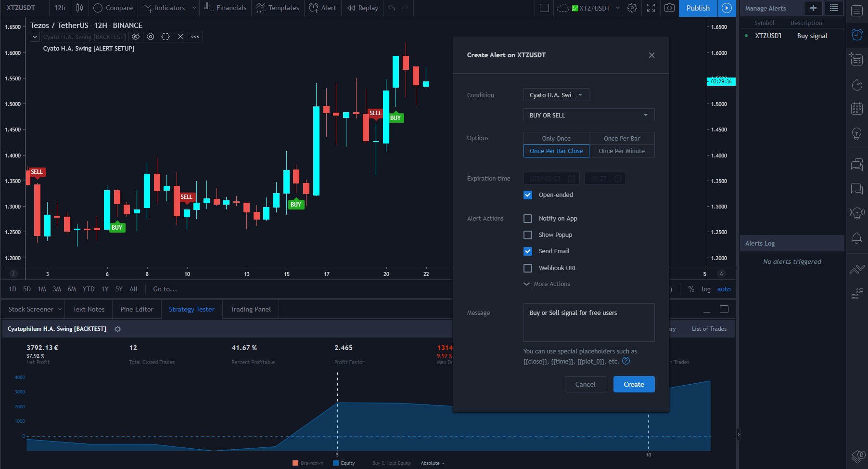Open the Calendar sidebar icon

point(857,108)
